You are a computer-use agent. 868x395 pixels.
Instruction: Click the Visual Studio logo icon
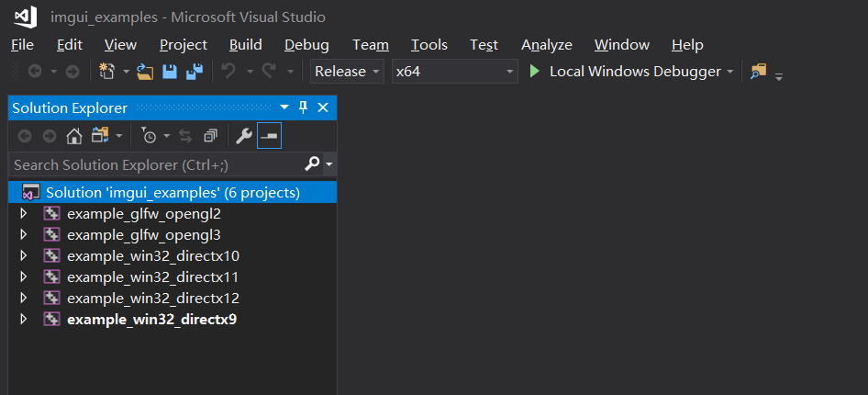coord(25,17)
